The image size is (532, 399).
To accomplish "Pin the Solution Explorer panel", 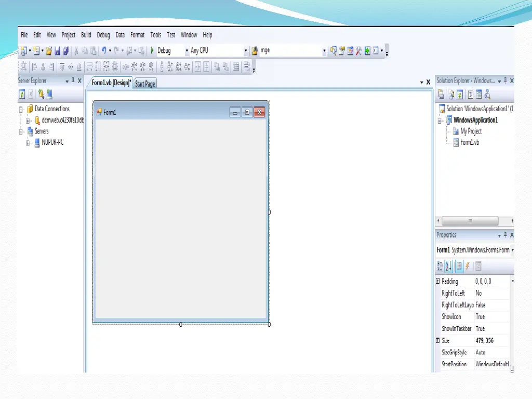I will (x=506, y=81).
